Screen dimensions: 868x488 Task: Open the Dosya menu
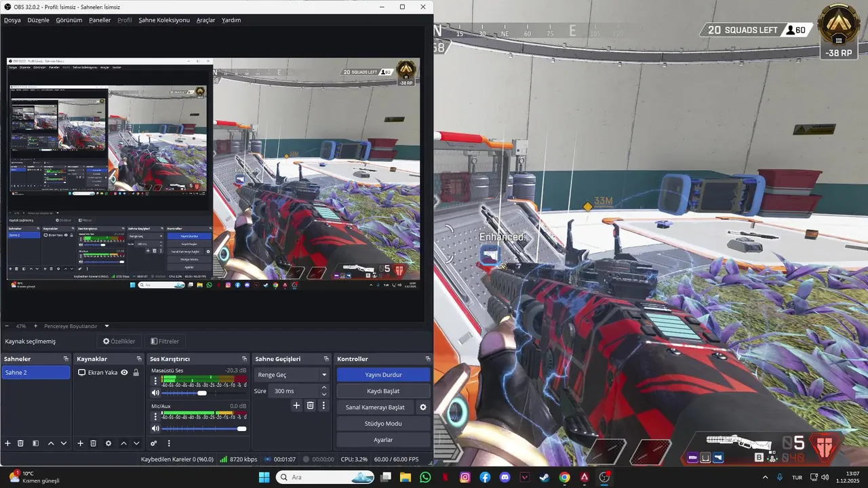pyautogui.click(x=12, y=20)
